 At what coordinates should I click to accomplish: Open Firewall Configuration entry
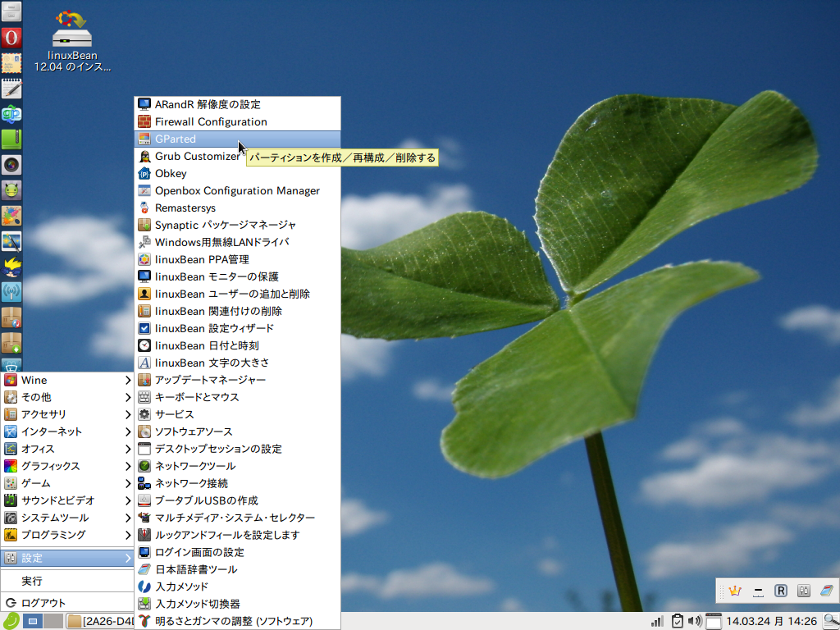[x=237, y=121]
